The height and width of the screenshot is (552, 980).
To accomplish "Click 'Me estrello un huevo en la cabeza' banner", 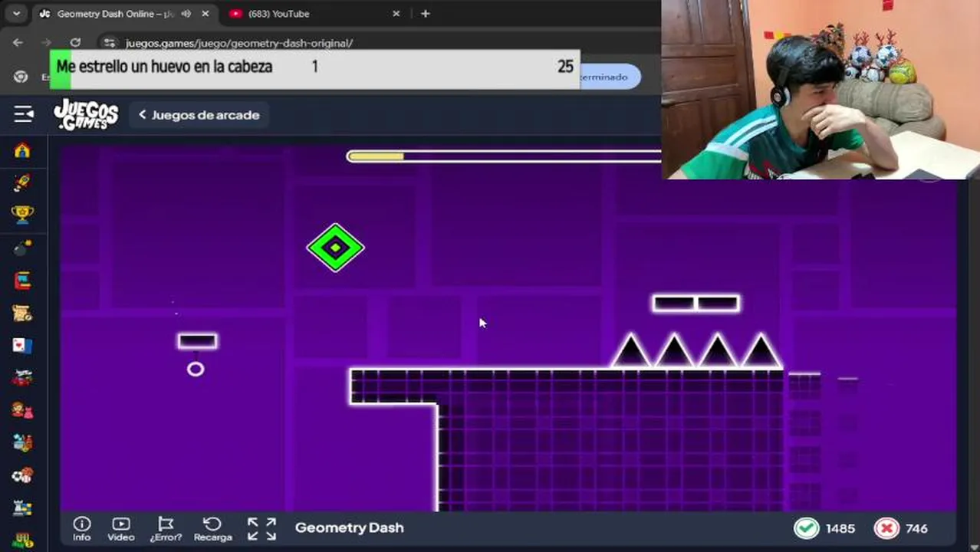I will (x=314, y=69).
